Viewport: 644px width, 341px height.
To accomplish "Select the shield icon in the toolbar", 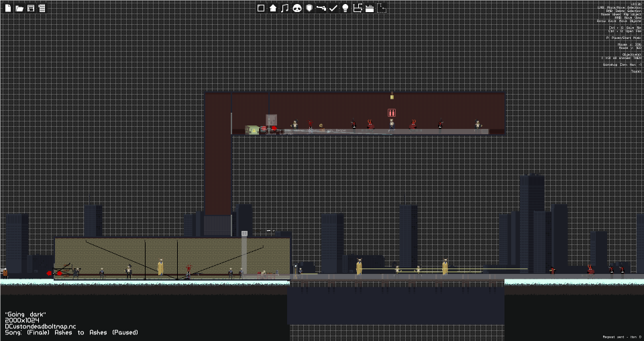I will coord(309,8).
